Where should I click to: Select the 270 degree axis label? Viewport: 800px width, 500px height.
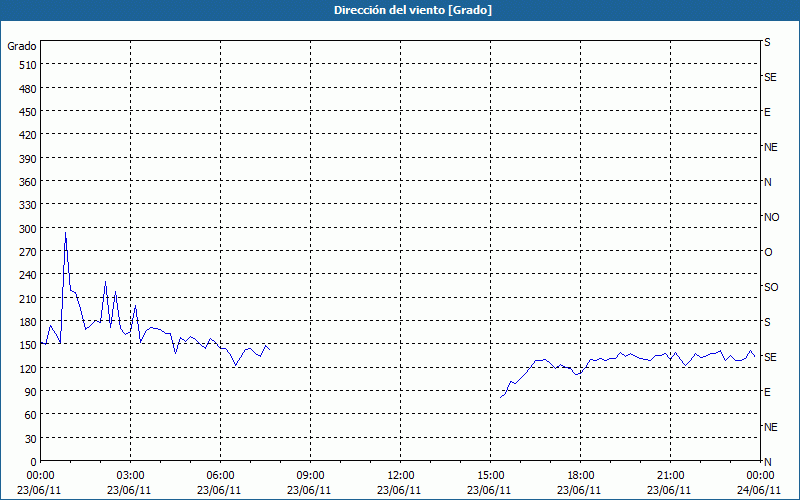[29, 252]
